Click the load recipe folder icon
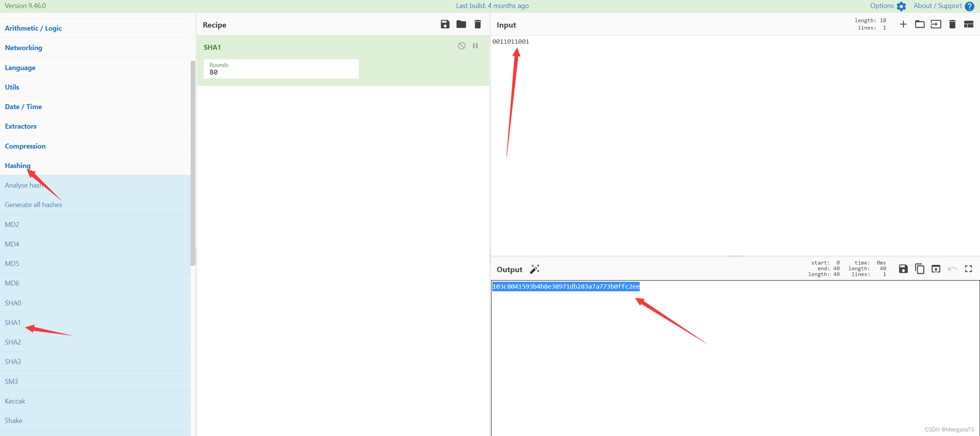 click(461, 25)
